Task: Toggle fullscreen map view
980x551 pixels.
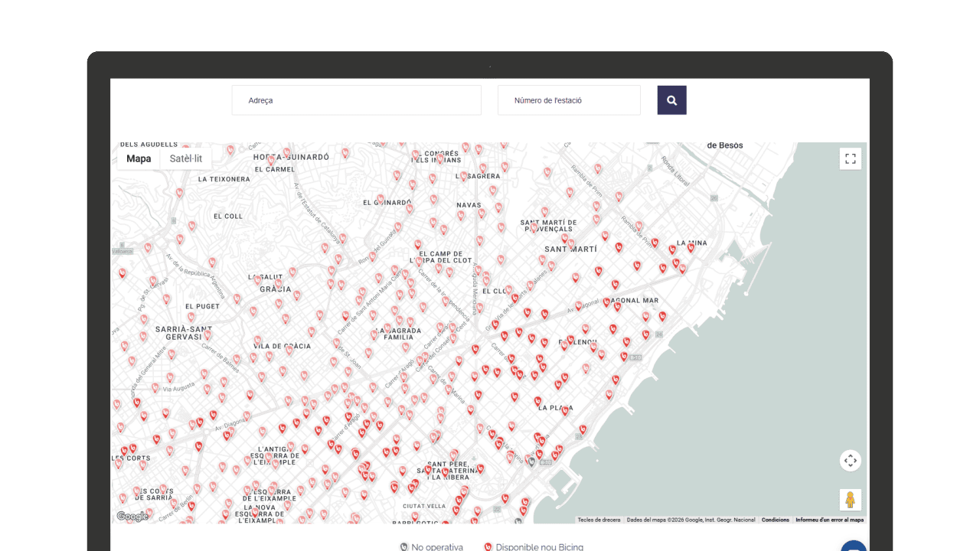Action: click(850, 158)
